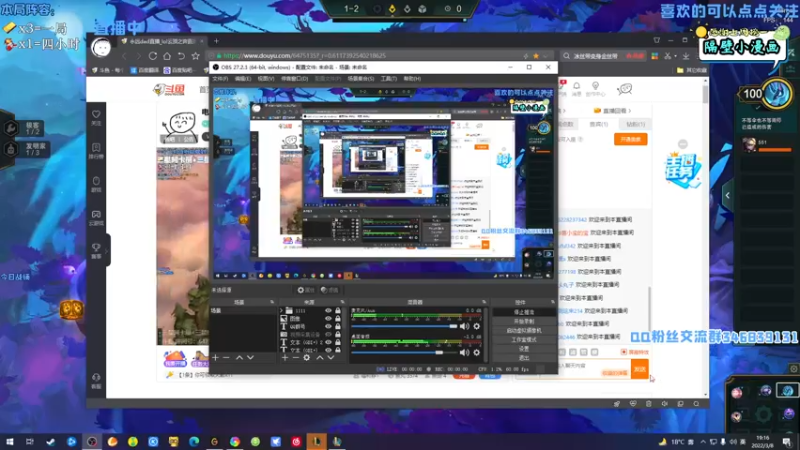Mute the first mixer audio channel
This screenshot has height=450, width=800.
464,326
